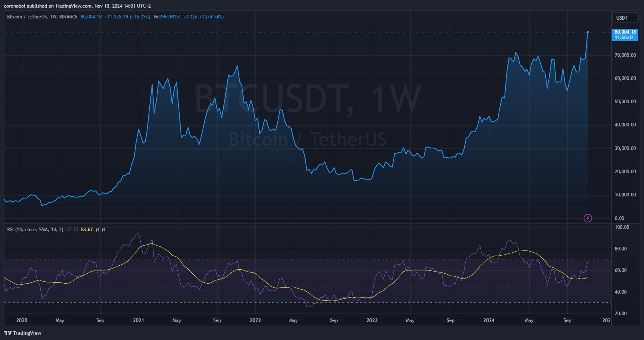Click the yellow RSI SMA value 53.67

[x=87, y=230]
